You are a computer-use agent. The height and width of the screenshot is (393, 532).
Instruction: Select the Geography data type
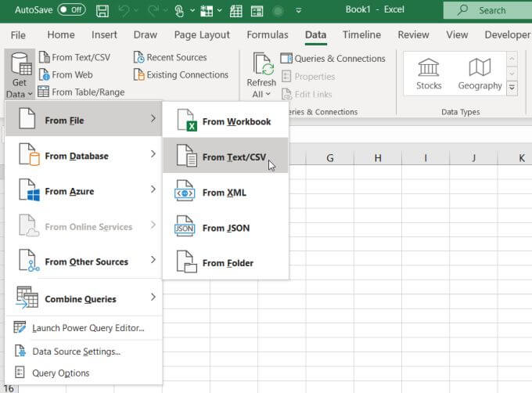tap(480, 74)
